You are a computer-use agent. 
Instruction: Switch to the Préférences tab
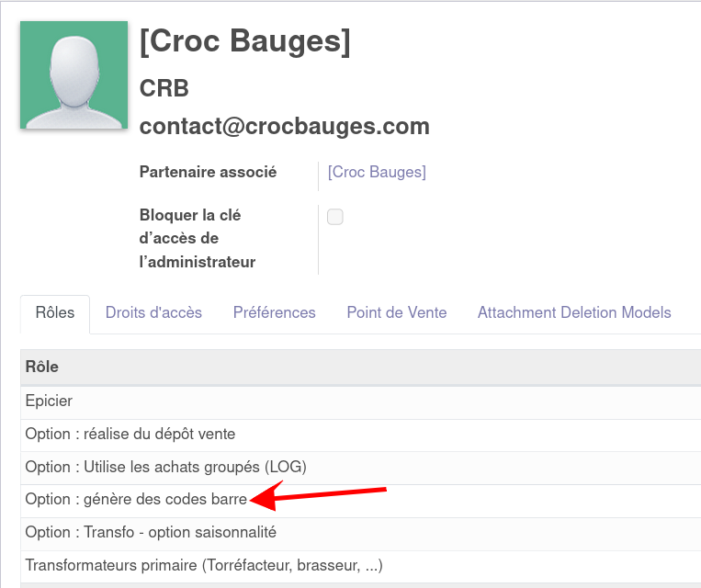click(x=274, y=312)
